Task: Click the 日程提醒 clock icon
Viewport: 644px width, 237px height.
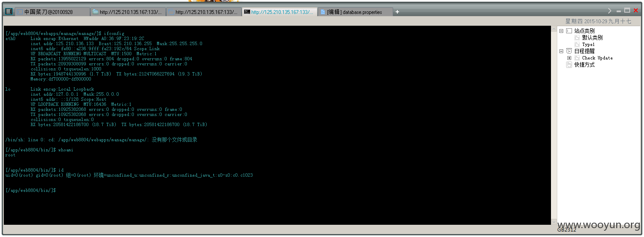Action: tap(569, 51)
